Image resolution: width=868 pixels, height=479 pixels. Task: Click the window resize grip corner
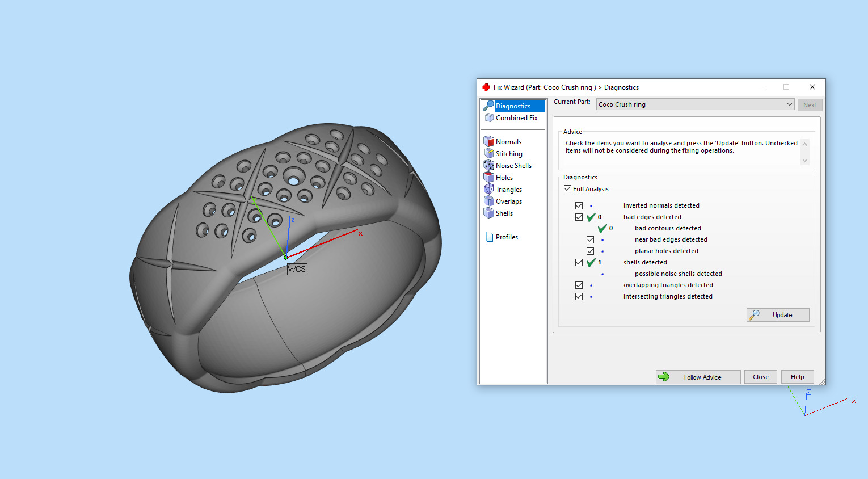tap(821, 381)
